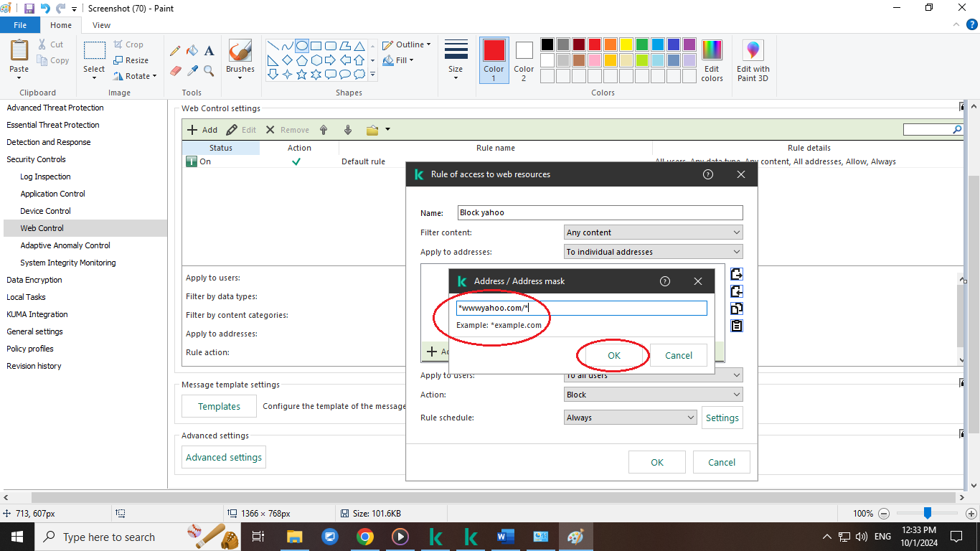
Task: Choose the Diamond shape
Action: (288, 60)
